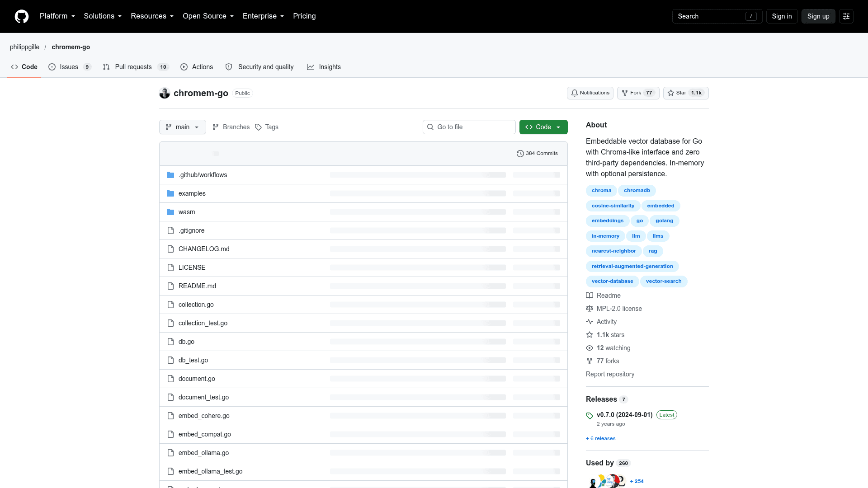Star the chromem-go repository
This screenshot has height=488, width=868.
click(686, 93)
